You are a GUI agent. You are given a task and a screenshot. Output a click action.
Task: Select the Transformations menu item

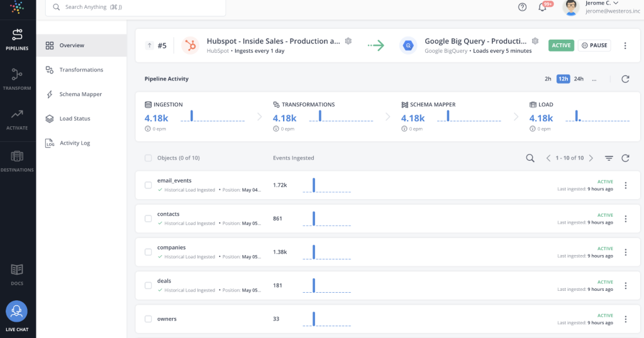pos(81,70)
